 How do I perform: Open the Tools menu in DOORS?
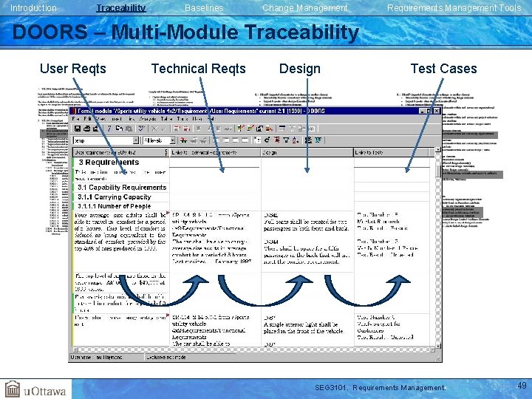pyautogui.click(x=183, y=119)
